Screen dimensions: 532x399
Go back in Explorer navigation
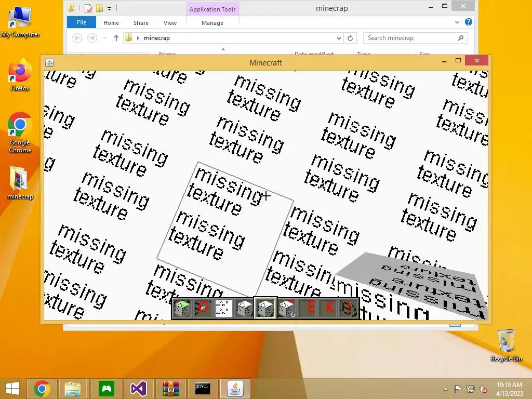pos(77,38)
